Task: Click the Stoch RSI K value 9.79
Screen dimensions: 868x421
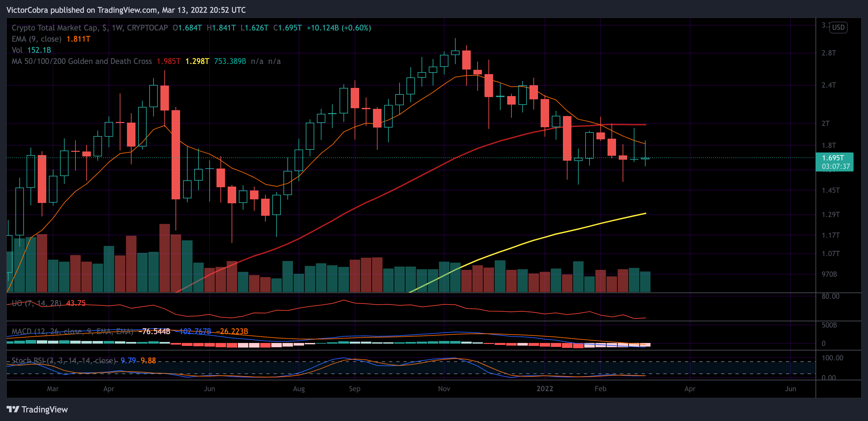Action: click(x=128, y=360)
